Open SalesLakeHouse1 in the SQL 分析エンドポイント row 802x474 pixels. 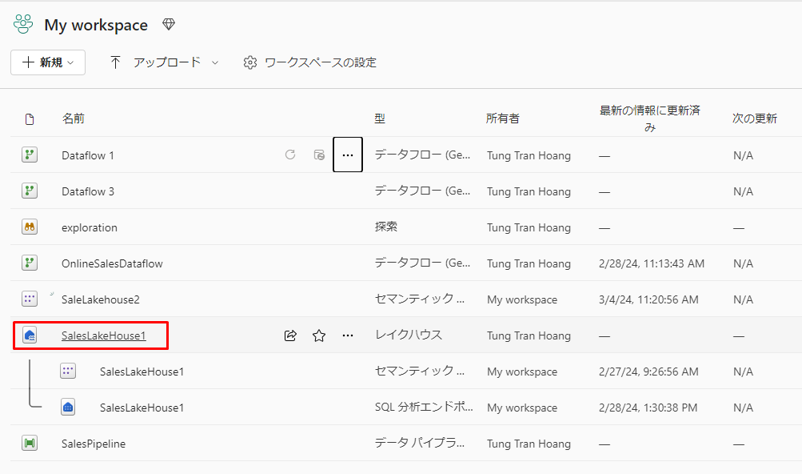coord(142,408)
